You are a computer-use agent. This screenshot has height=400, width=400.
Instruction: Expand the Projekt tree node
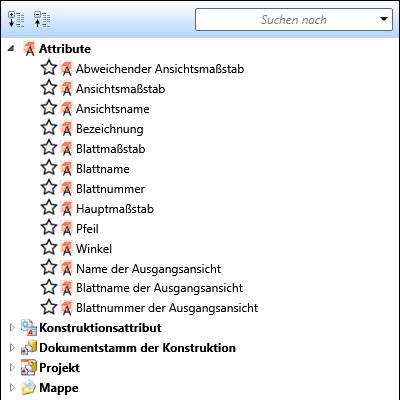click(x=12, y=368)
